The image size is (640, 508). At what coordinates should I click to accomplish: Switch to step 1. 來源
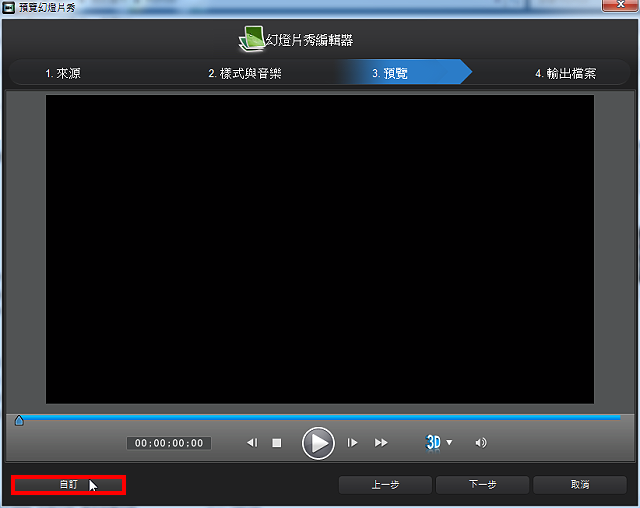point(63,73)
